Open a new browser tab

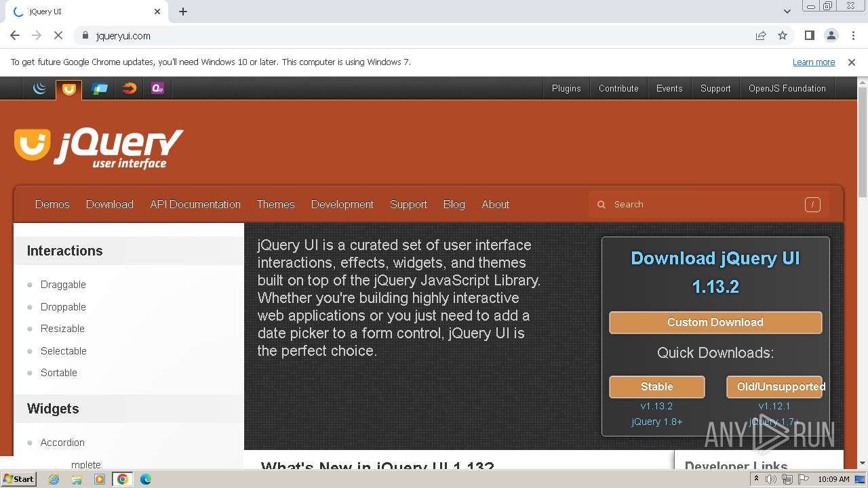(x=183, y=12)
